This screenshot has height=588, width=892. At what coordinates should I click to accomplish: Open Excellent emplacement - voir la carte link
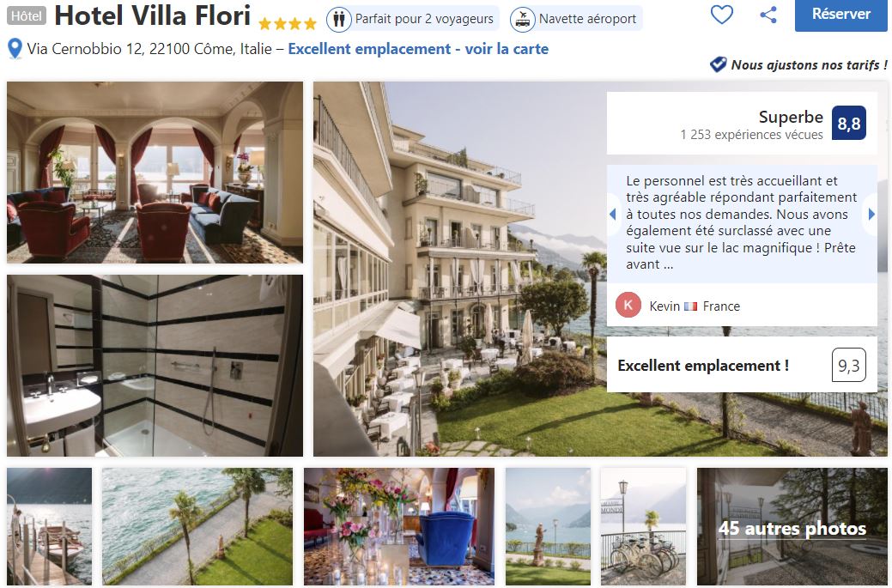(x=418, y=49)
